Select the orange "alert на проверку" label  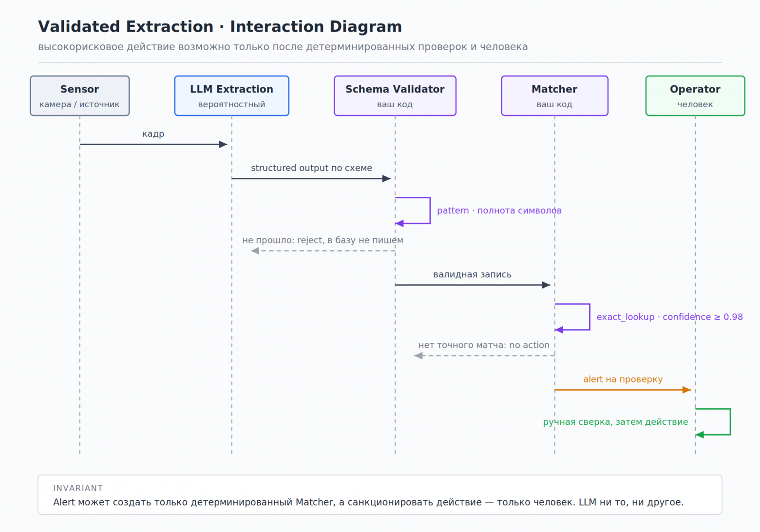tap(623, 380)
